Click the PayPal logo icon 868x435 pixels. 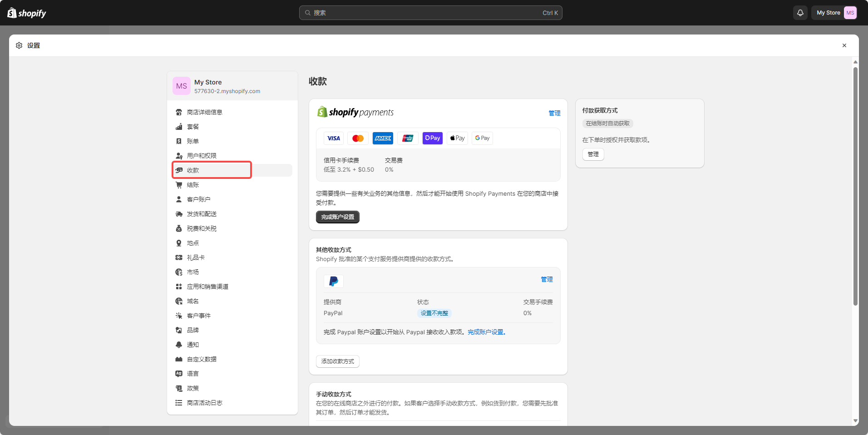(x=334, y=281)
